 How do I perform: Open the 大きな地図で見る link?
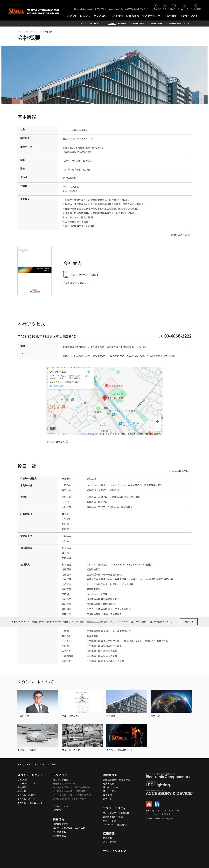(x=57, y=442)
